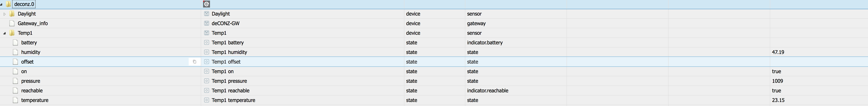The height and width of the screenshot is (106, 868).
Task: Click the pressure value 1009
Action: (777, 81)
